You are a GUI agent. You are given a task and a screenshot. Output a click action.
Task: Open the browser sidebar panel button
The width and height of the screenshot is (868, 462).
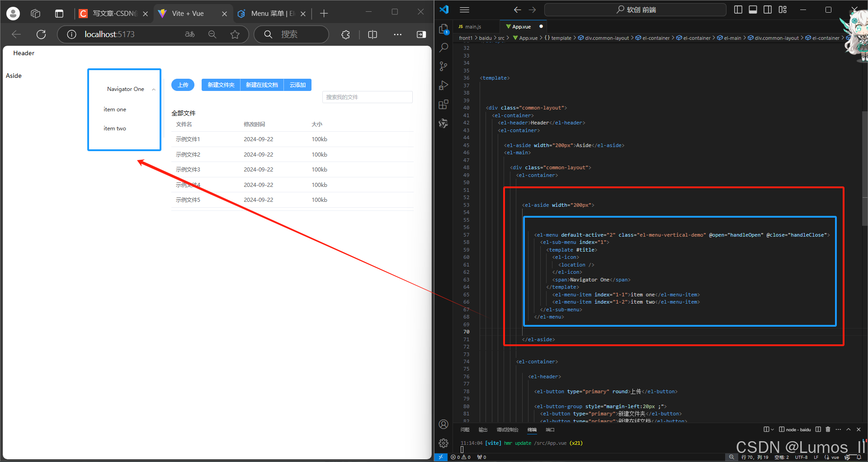point(421,34)
